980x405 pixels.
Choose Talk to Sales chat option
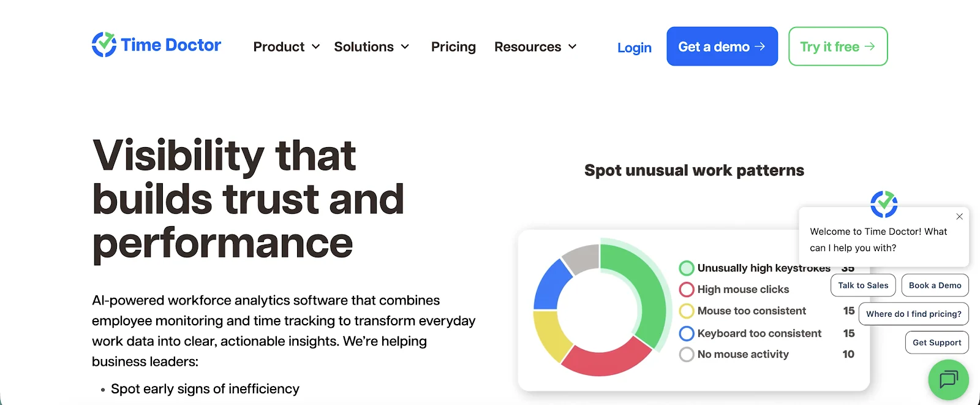coord(863,286)
